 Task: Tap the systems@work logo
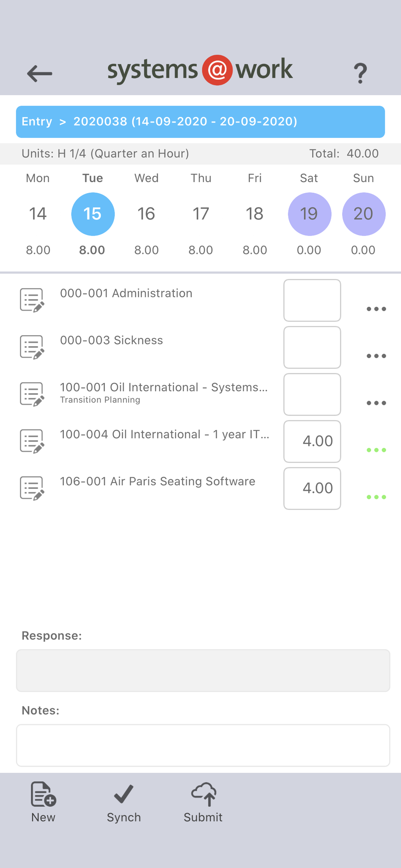(x=200, y=70)
